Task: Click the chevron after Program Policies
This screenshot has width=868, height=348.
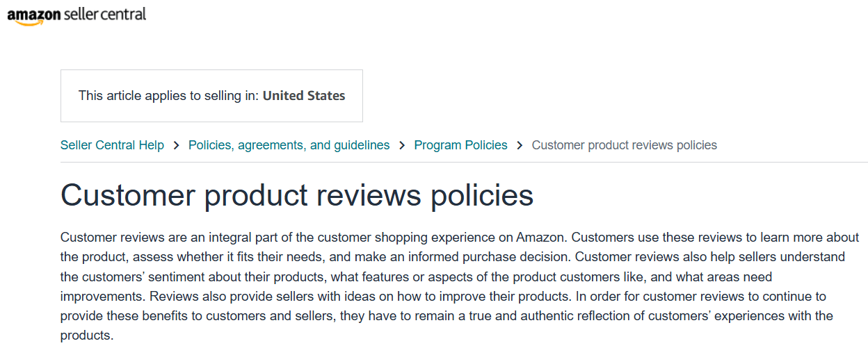Action: pos(520,145)
